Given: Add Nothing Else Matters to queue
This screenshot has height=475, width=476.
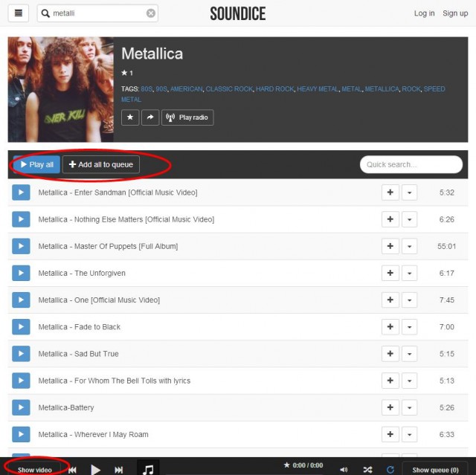Looking at the screenshot, I should [390, 219].
